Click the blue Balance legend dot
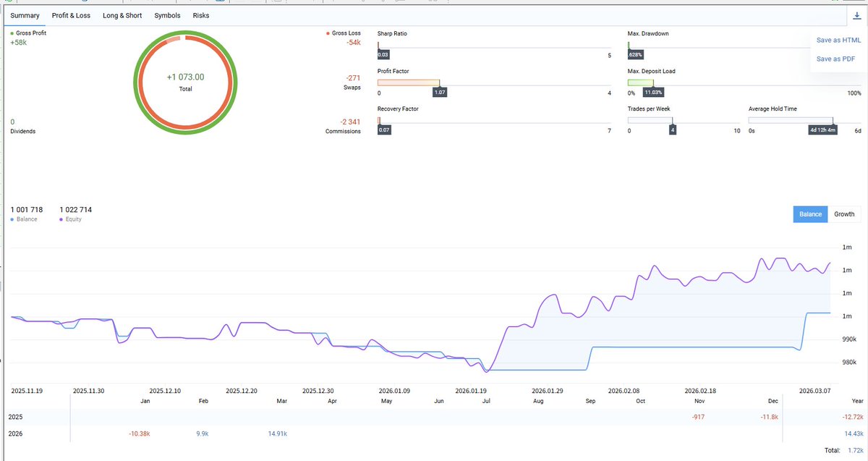 [x=12, y=219]
